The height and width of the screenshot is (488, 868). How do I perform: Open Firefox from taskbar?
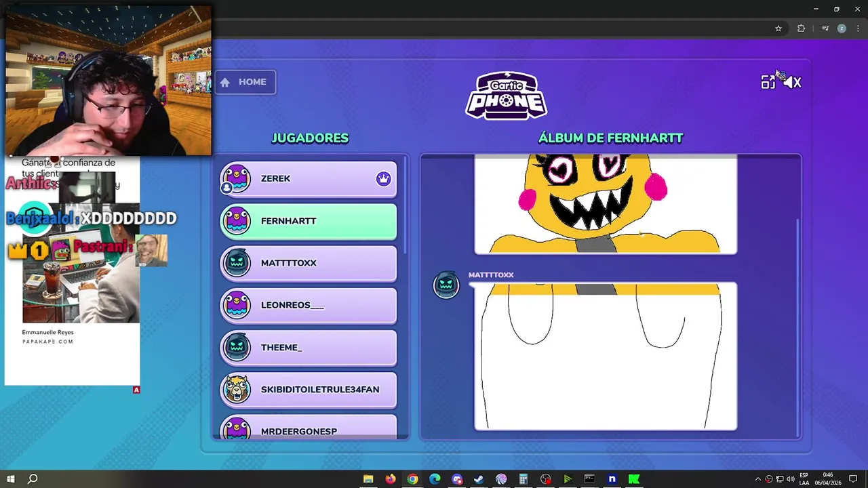point(390,479)
